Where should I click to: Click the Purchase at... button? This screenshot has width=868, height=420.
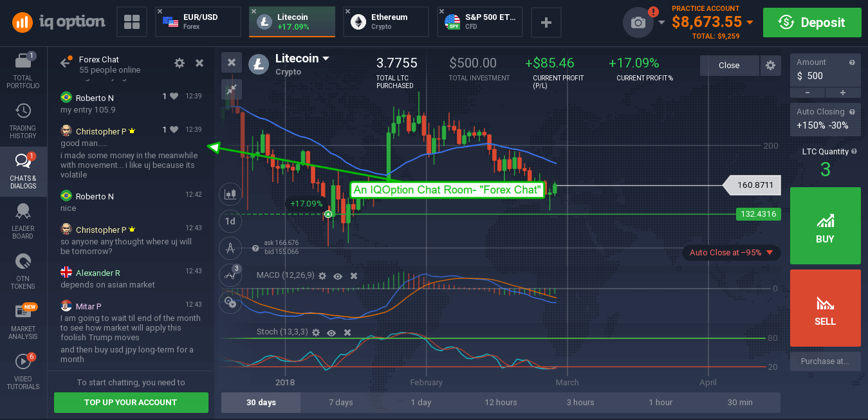(825, 361)
